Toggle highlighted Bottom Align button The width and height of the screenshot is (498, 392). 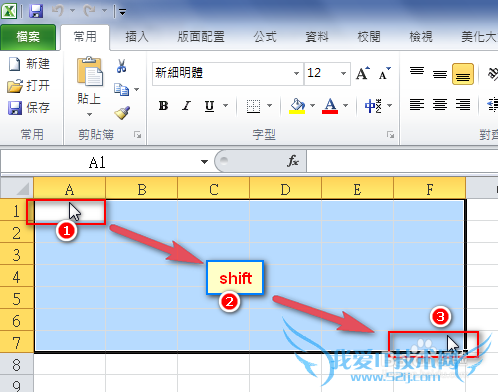click(463, 74)
